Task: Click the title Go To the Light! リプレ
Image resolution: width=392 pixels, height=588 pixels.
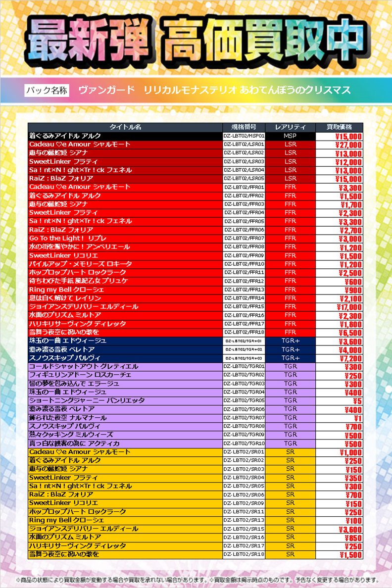Action: (67, 239)
